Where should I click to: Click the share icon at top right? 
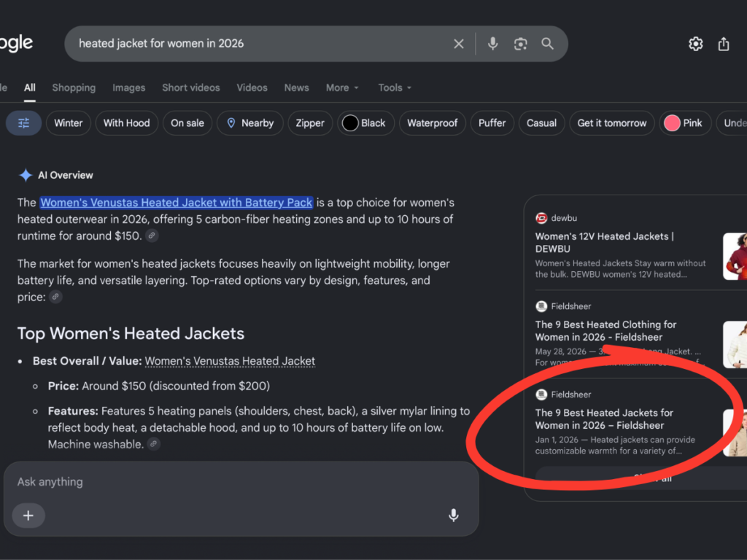(x=724, y=44)
